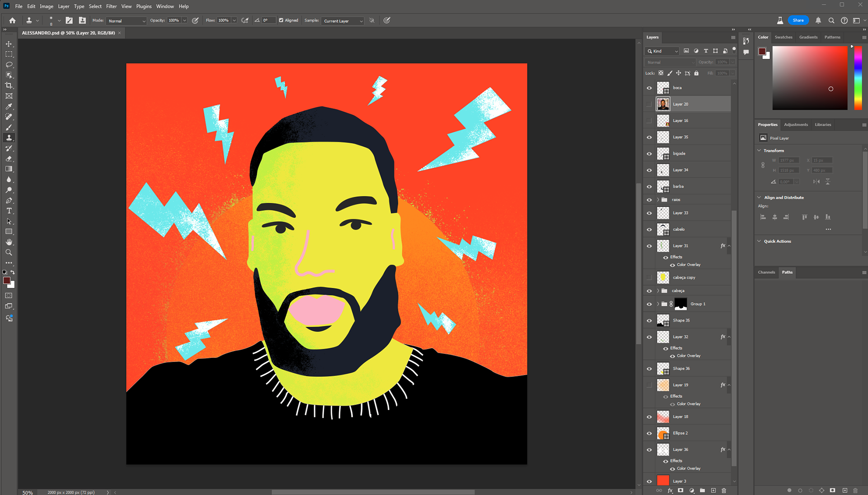
Task: Click the delete layer trash icon
Action: click(724, 490)
